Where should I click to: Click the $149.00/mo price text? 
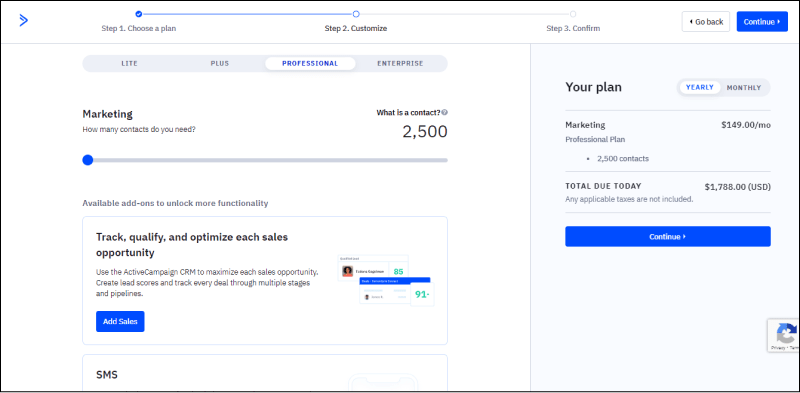pyautogui.click(x=746, y=125)
